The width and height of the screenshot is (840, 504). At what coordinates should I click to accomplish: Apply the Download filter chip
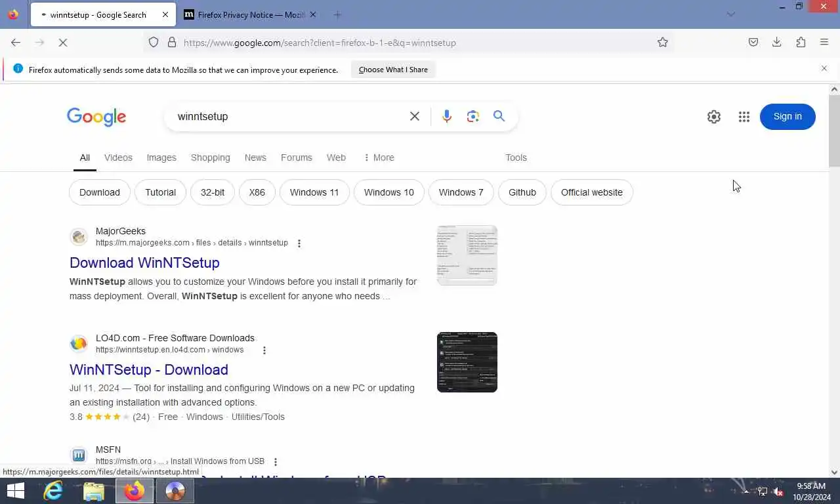pos(100,192)
